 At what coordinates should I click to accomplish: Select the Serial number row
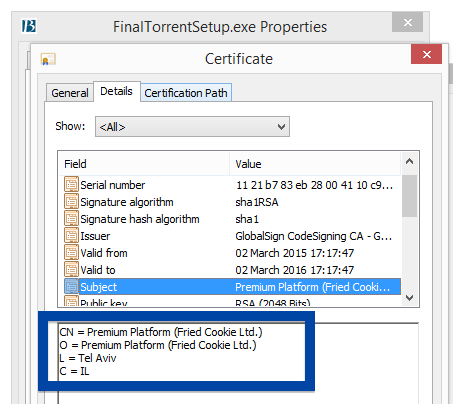point(230,185)
